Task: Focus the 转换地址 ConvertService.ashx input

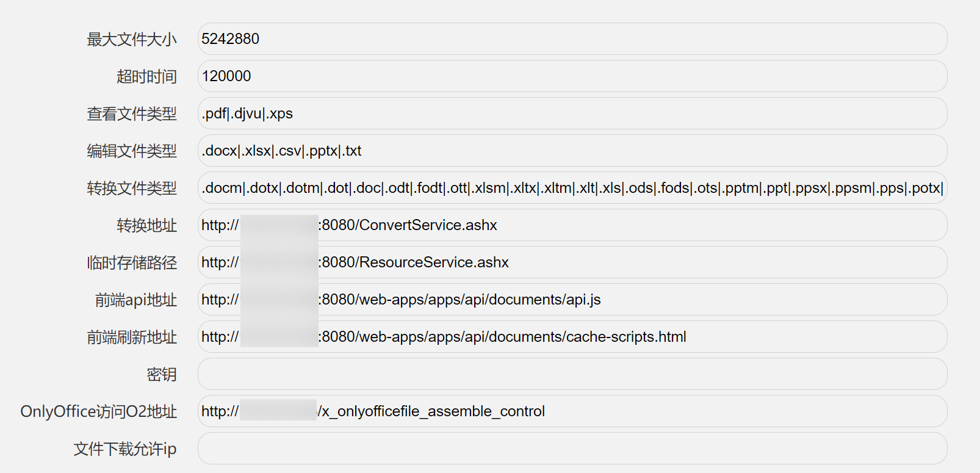Action: (572, 225)
